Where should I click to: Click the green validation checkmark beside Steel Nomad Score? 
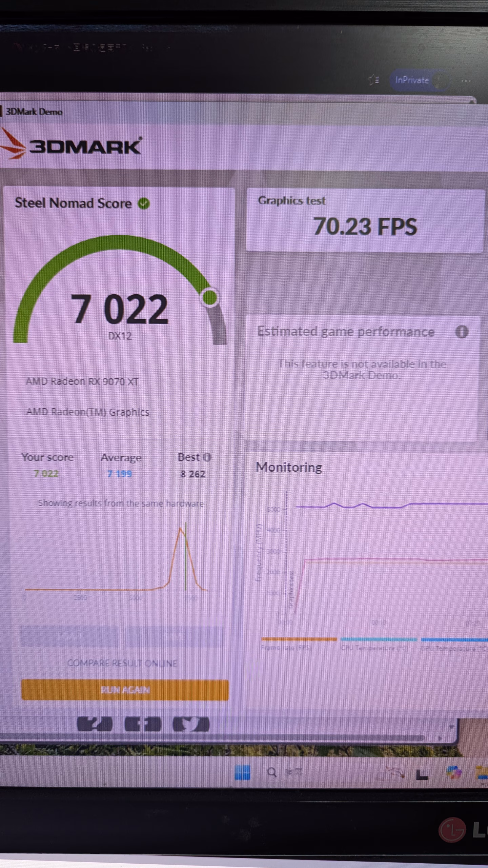click(144, 203)
